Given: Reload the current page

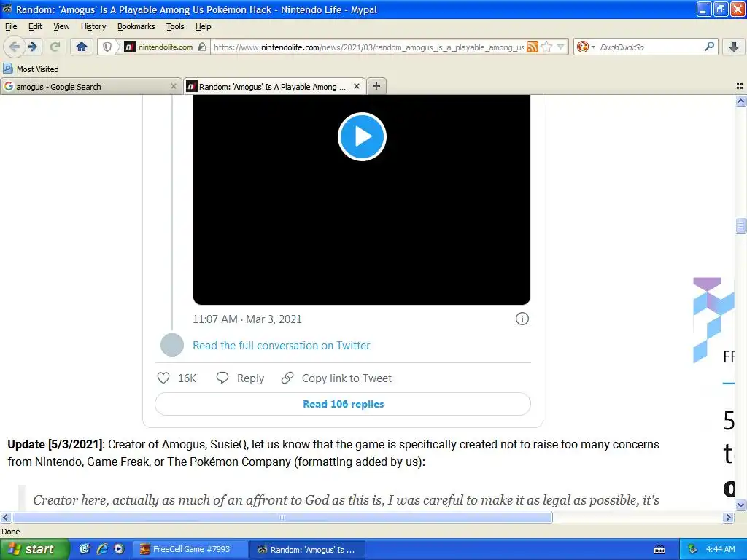Looking at the screenshot, I should [x=55, y=47].
